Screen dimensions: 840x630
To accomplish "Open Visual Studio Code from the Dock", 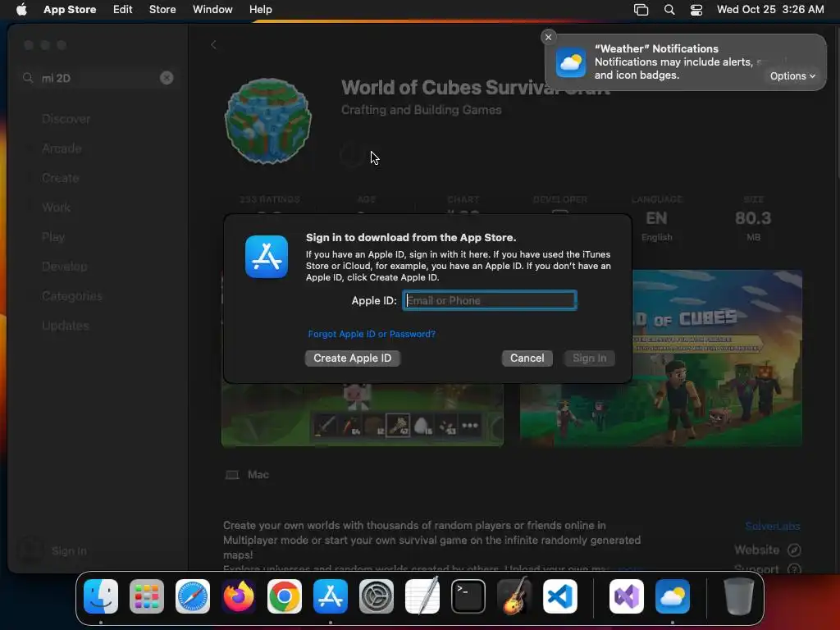I will click(x=559, y=596).
